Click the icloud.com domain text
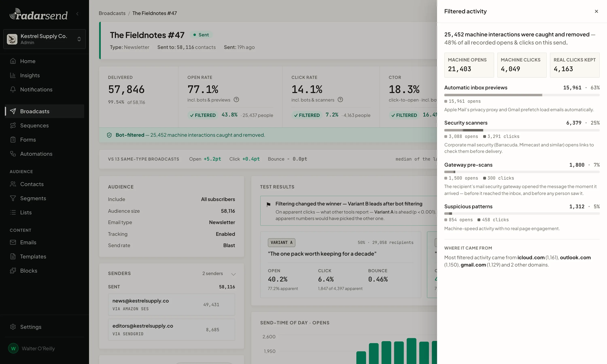 [x=531, y=258]
